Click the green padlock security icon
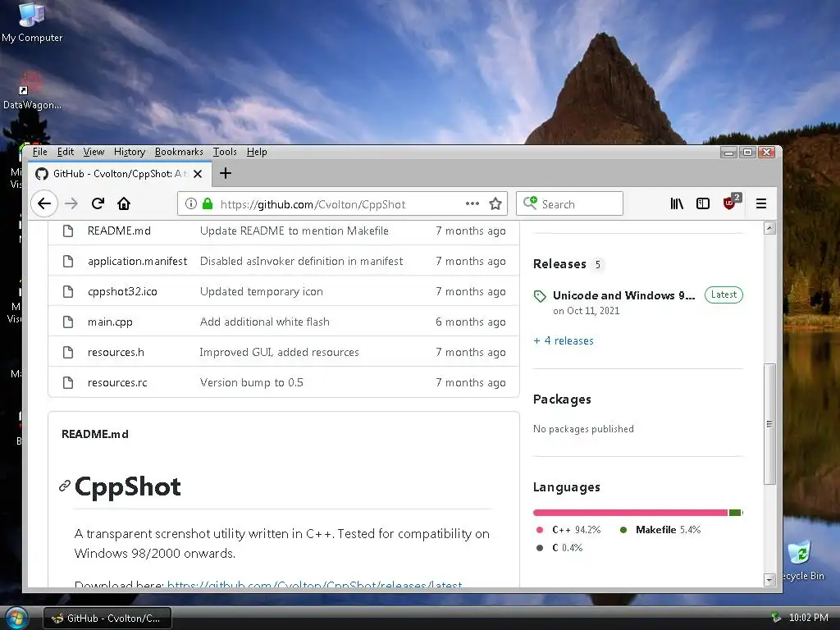 (x=208, y=203)
